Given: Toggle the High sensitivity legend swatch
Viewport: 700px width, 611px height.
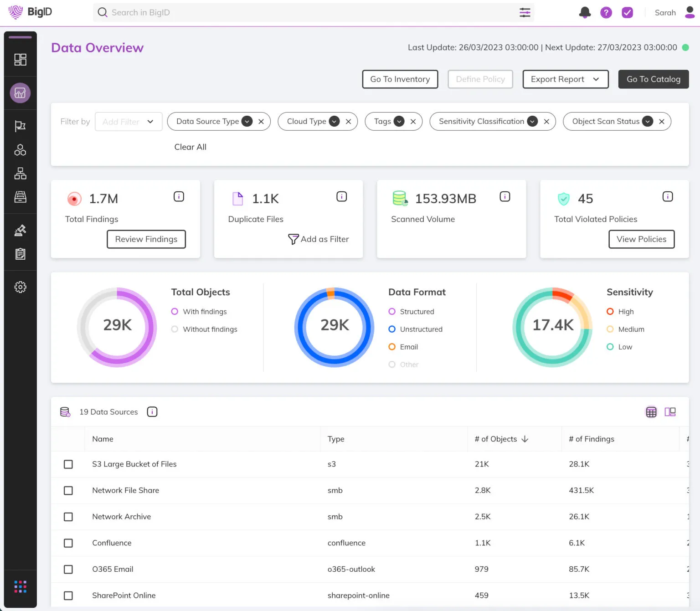Looking at the screenshot, I should pyautogui.click(x=610, y=312).
